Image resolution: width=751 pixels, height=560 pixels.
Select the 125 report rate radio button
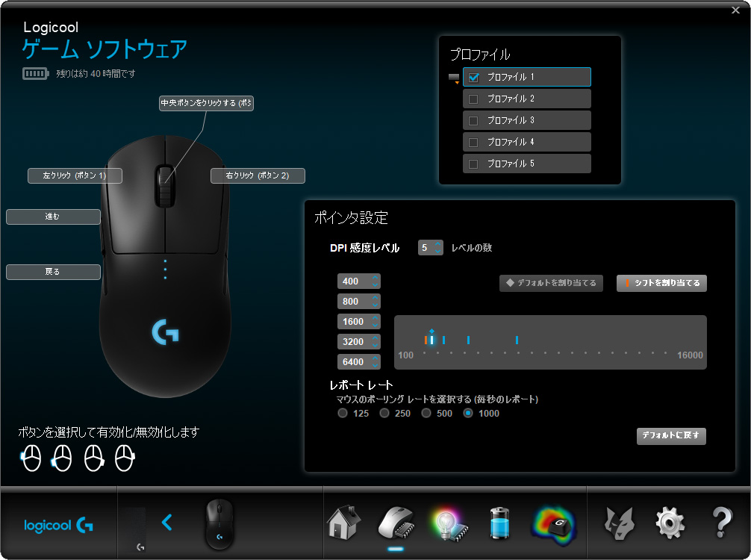(x=343, y=413)
